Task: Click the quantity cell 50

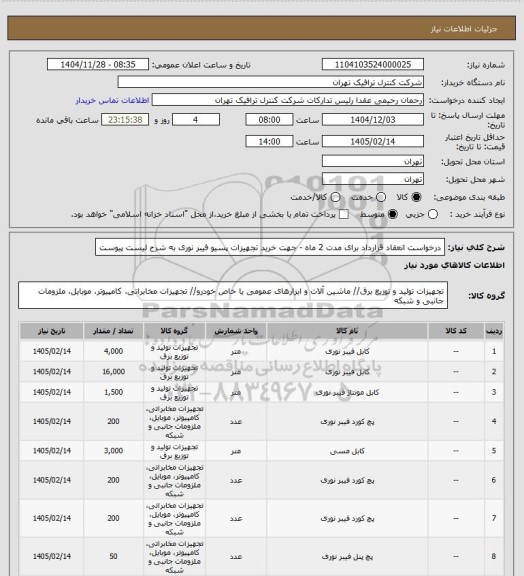Action: [114, 557]
